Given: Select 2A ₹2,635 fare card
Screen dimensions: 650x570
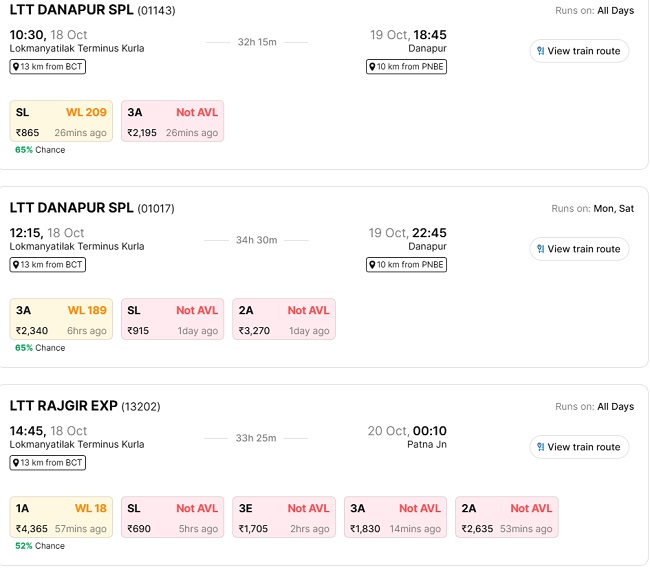Looking at the screenshot, I should (x=507, y=518).
